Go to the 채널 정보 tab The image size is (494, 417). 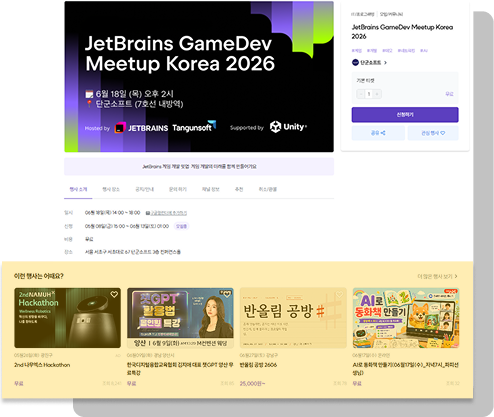pyautogui.click(x=211, y=189)
